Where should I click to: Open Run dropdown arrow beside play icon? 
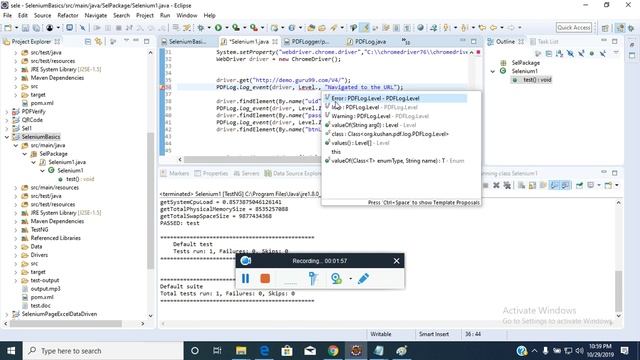pyautogui.click(x=227, y=28)
